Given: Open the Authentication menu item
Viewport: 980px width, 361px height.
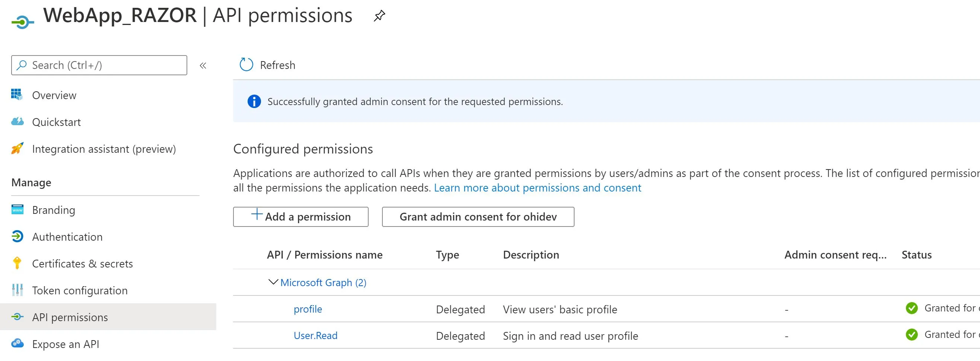Looking at the screenshot, I should point(67,237).
